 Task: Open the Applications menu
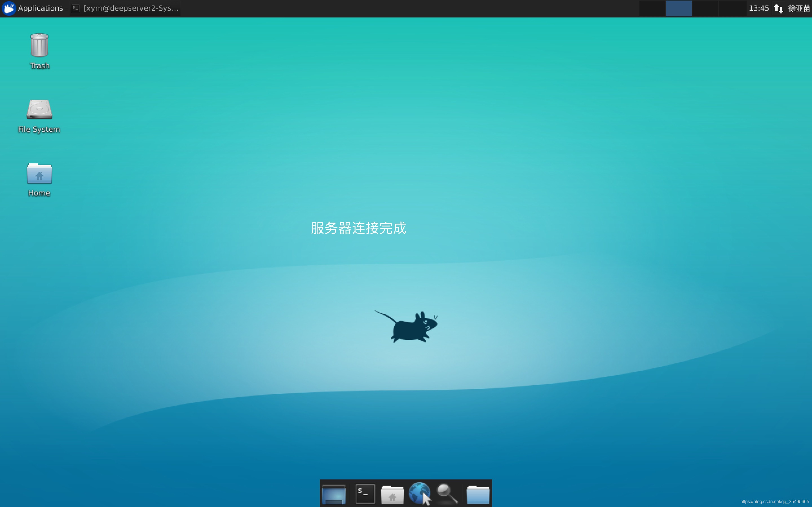[33, 8]
